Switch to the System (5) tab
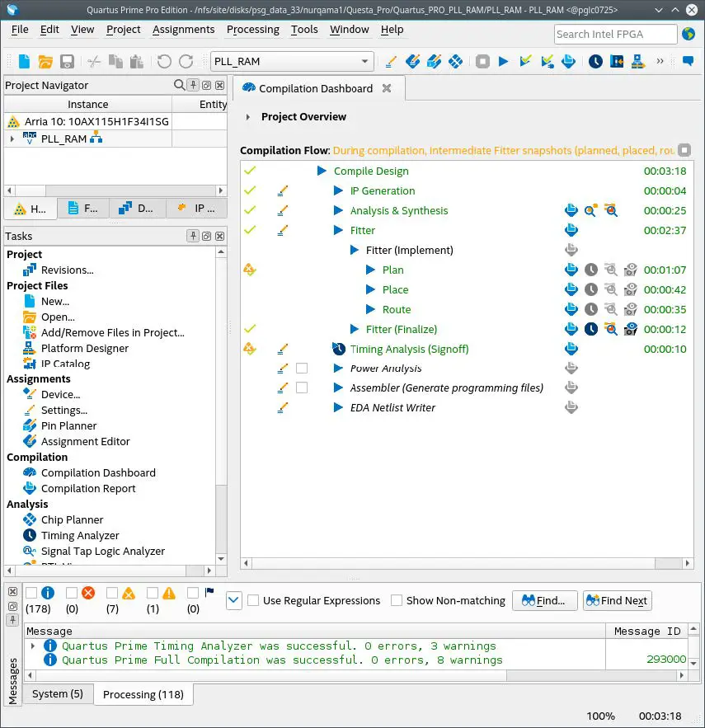The image size is (705, 728). (57, 693)
